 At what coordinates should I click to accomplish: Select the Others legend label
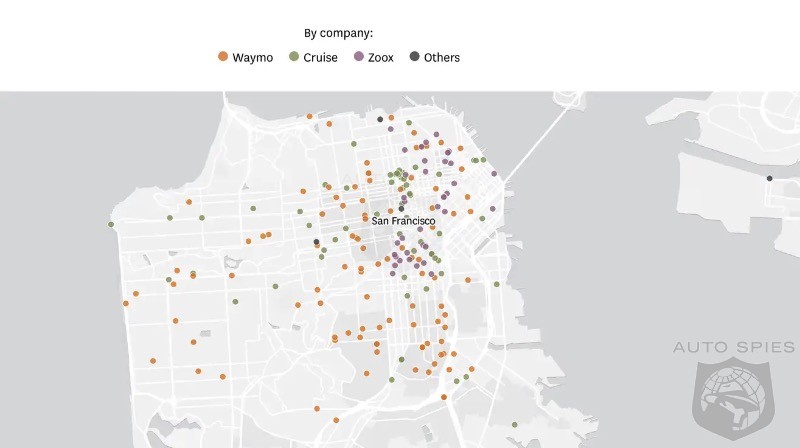point(441,57)
